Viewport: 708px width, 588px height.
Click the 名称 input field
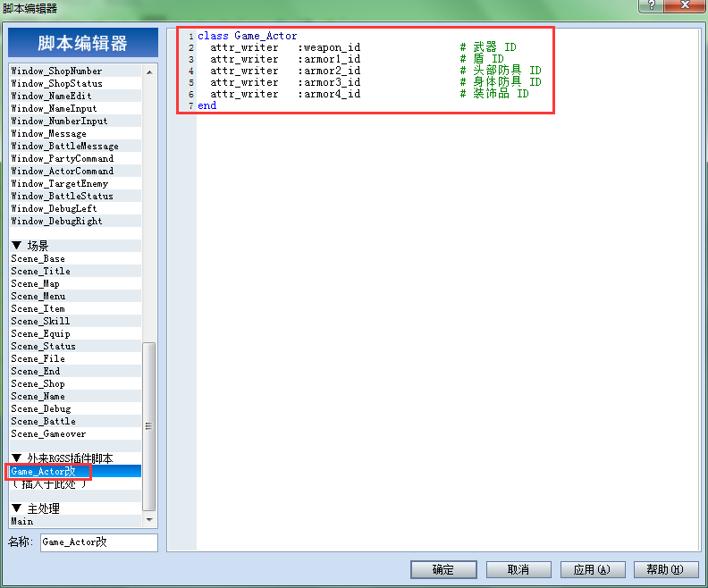[x=99, y=542]
